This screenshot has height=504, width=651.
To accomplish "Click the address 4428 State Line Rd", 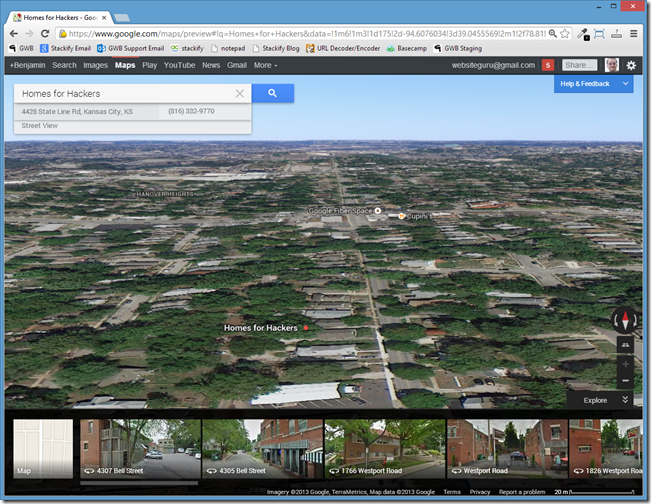I will [77, 111].
